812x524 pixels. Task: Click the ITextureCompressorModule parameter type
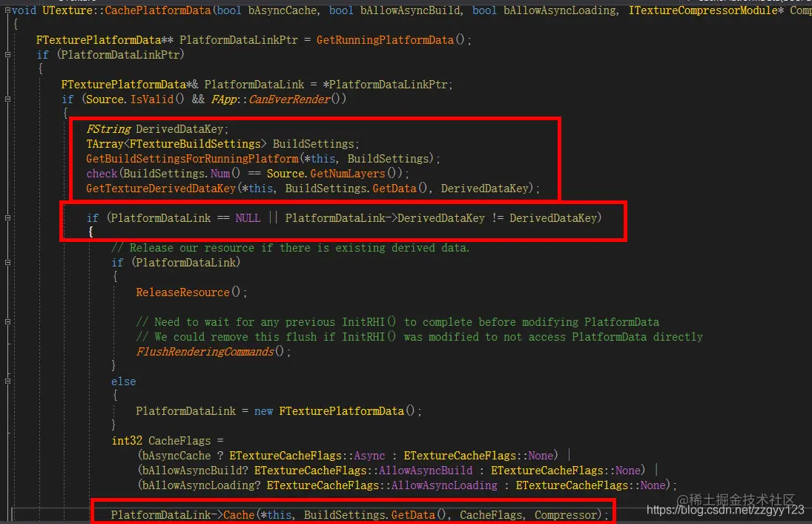703,10
